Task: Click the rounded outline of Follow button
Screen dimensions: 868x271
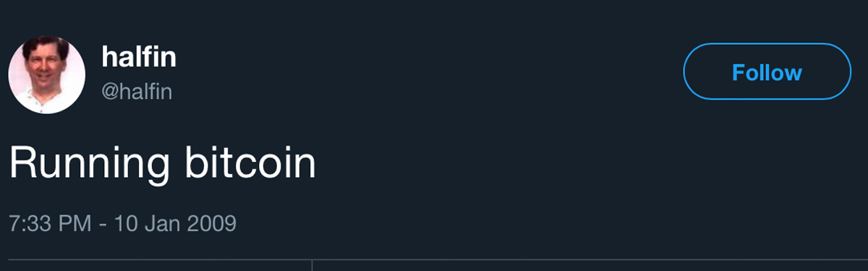Action: (767, 44)
